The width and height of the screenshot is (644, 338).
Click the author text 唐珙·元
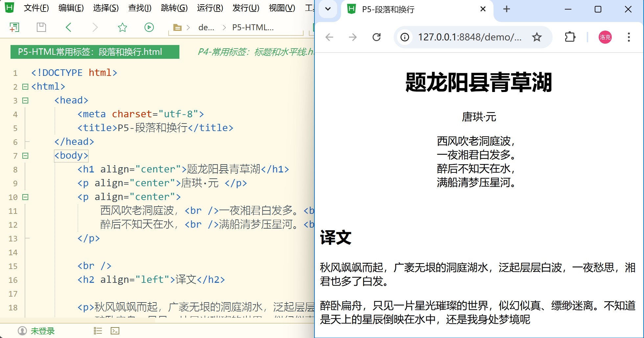[479, 117]
